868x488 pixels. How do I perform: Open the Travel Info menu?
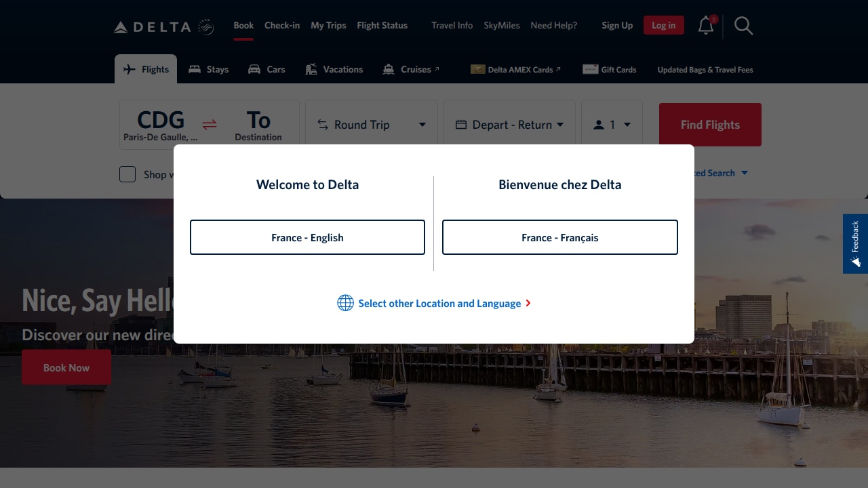(x=452, y=26)
